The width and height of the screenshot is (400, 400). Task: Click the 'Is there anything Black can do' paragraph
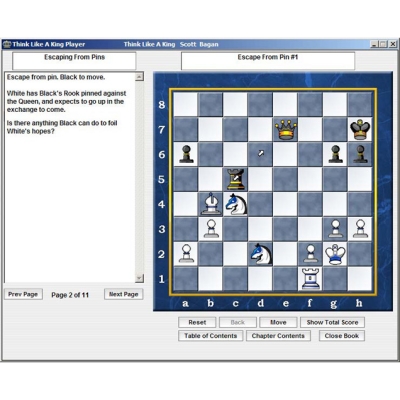[x=62, y=127]
